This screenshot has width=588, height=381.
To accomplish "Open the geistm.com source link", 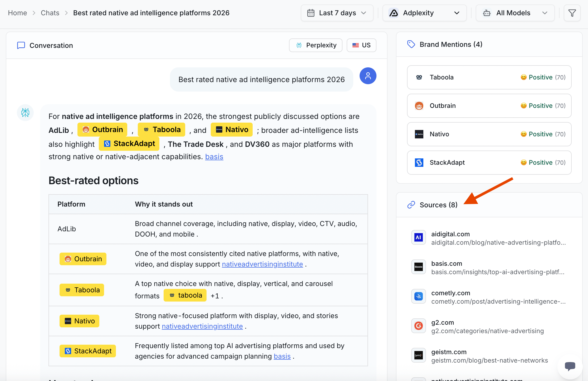I will click(x=489, y=356).
